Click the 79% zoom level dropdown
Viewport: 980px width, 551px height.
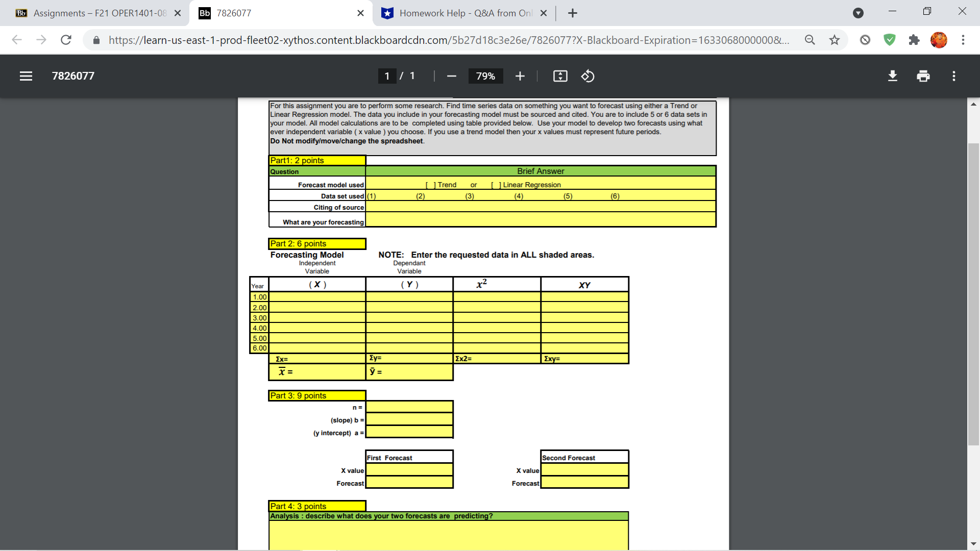pyautogui.click(x=484, y=76)
